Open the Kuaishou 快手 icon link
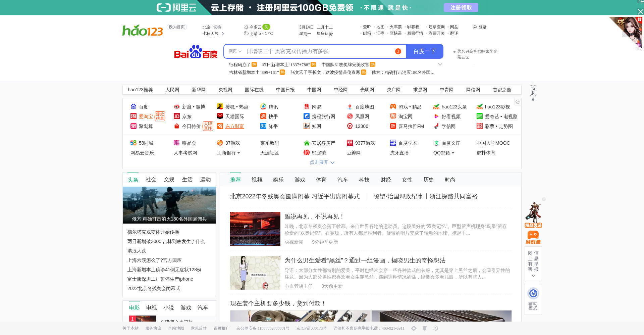The image size is (644, 335). tap(263, 116)
